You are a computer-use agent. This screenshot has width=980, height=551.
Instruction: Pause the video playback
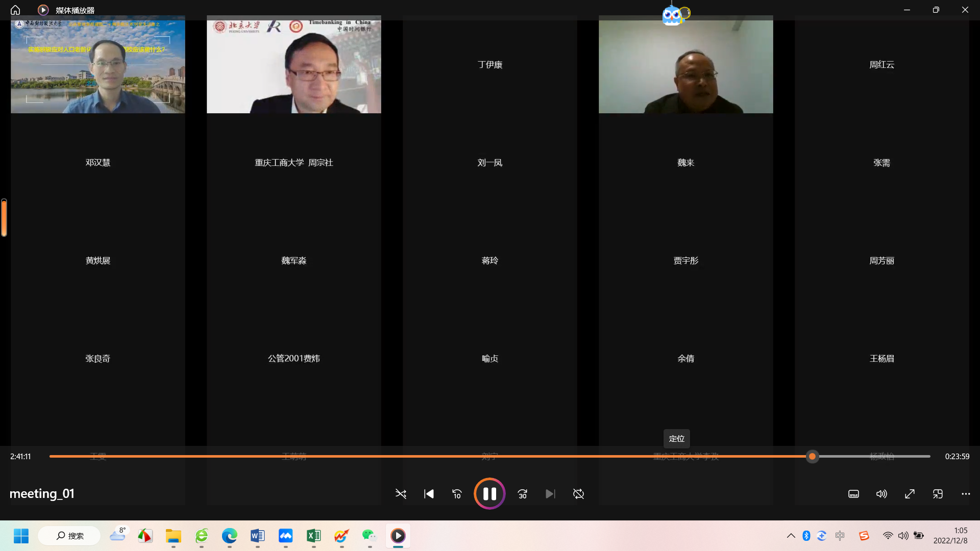click(489, 493)
